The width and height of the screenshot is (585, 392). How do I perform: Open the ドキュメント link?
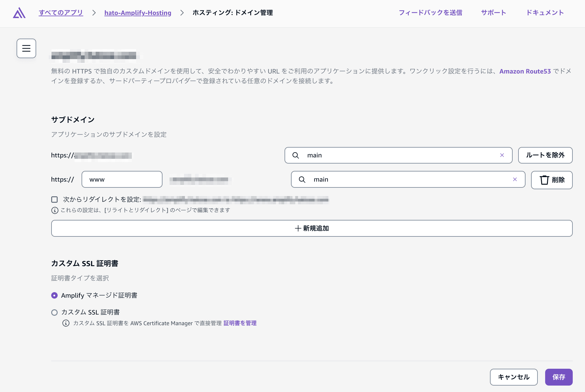coord(545,13)
